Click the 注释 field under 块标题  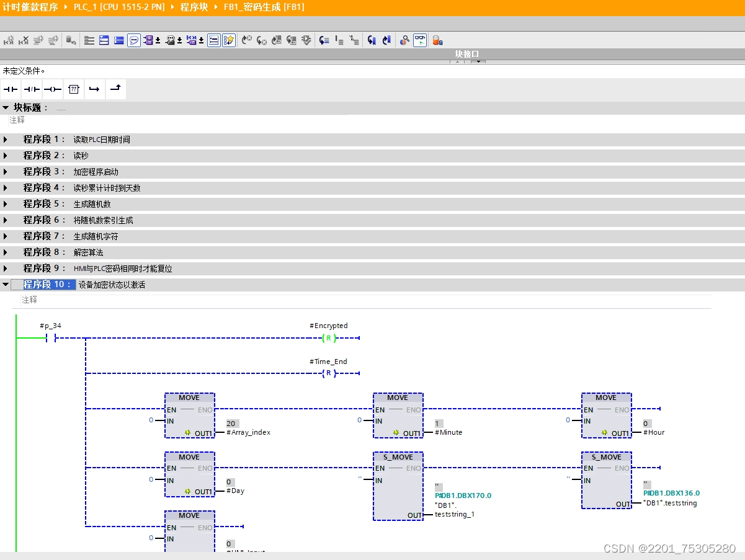[17, 120]
